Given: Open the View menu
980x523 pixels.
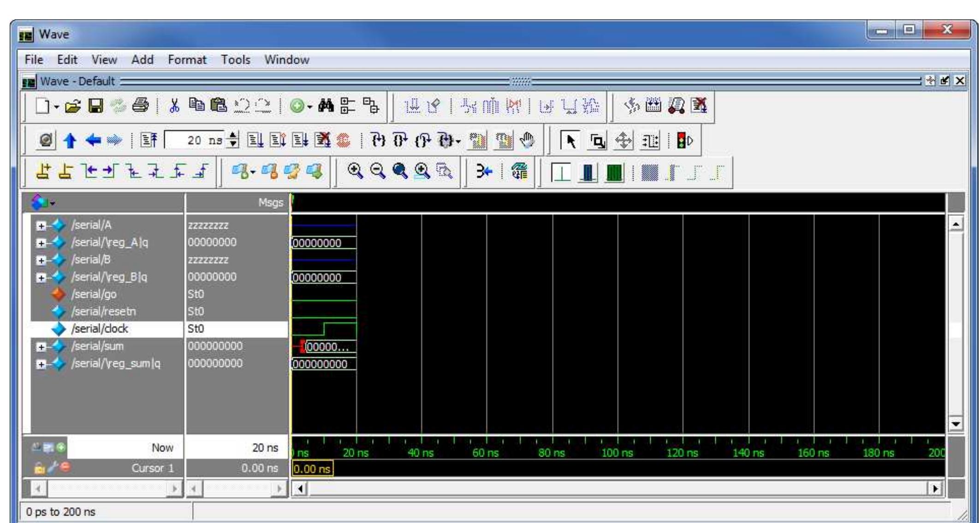Looking at the screenshot, I should pos(104,60).
